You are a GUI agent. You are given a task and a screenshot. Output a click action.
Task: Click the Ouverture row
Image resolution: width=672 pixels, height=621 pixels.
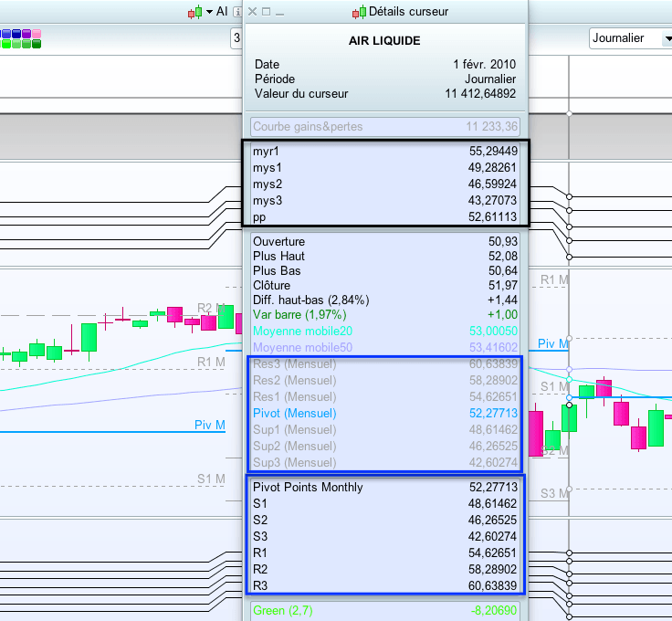click(x=385, y=241)
